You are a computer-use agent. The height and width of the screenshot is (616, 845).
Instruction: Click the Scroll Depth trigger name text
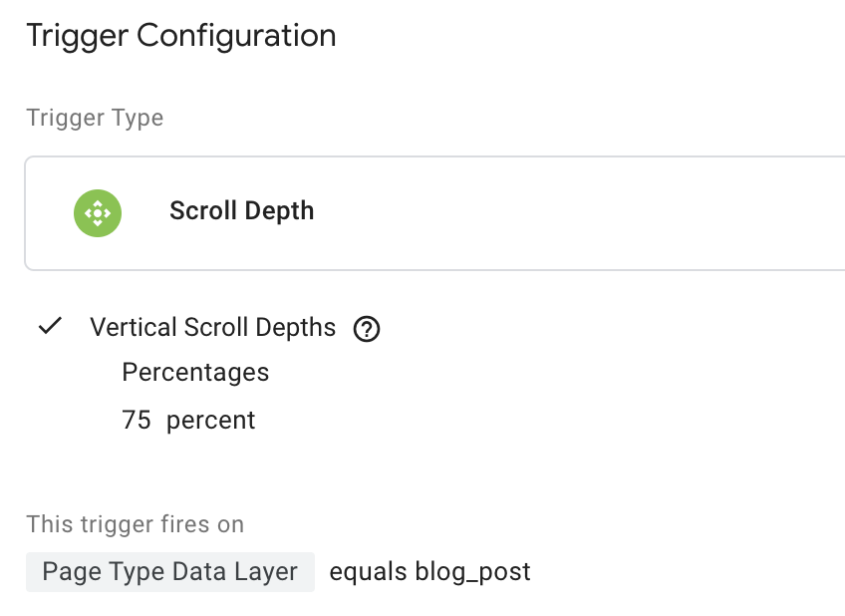(241, 211)
